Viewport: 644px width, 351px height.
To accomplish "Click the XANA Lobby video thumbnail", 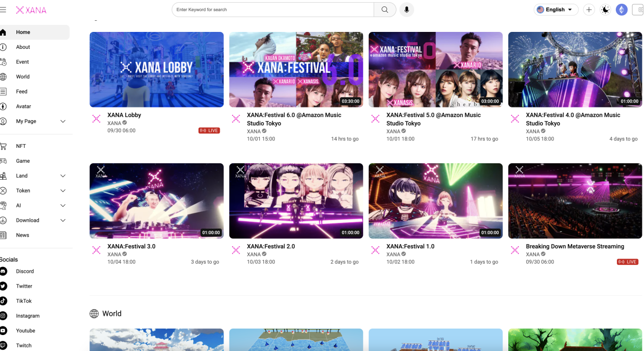I will click(156, 70).
